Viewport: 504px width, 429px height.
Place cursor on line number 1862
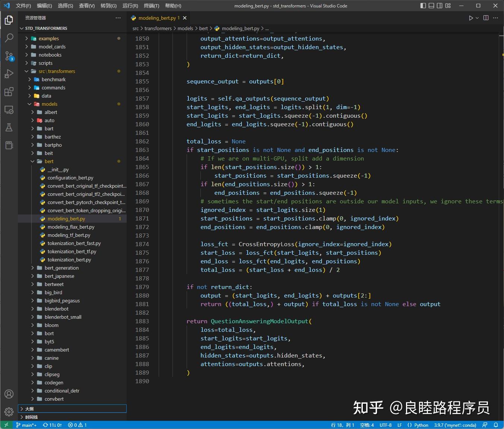[x=142, y=142]
